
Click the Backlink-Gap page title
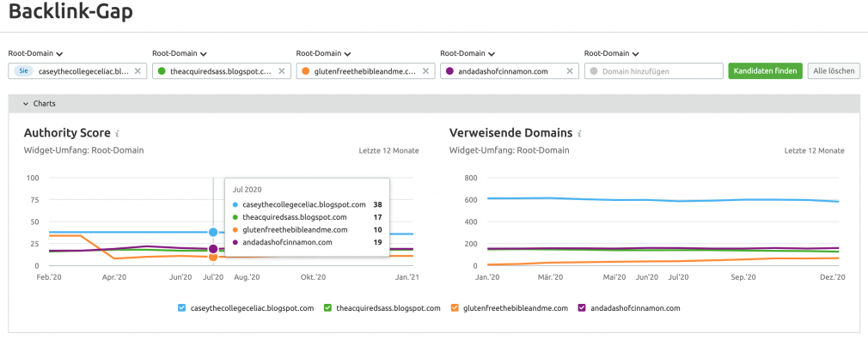(70, 12)
